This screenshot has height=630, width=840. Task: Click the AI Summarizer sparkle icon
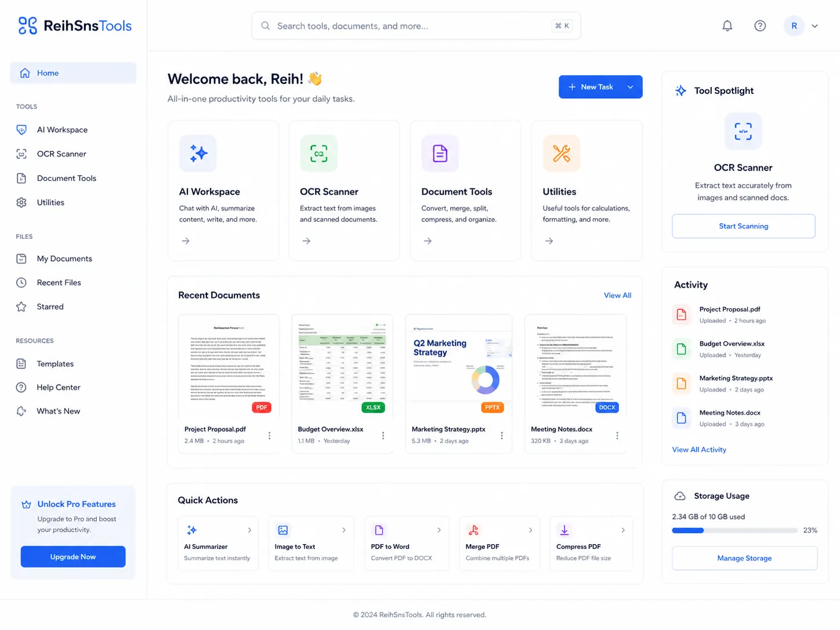click(191, 530)
